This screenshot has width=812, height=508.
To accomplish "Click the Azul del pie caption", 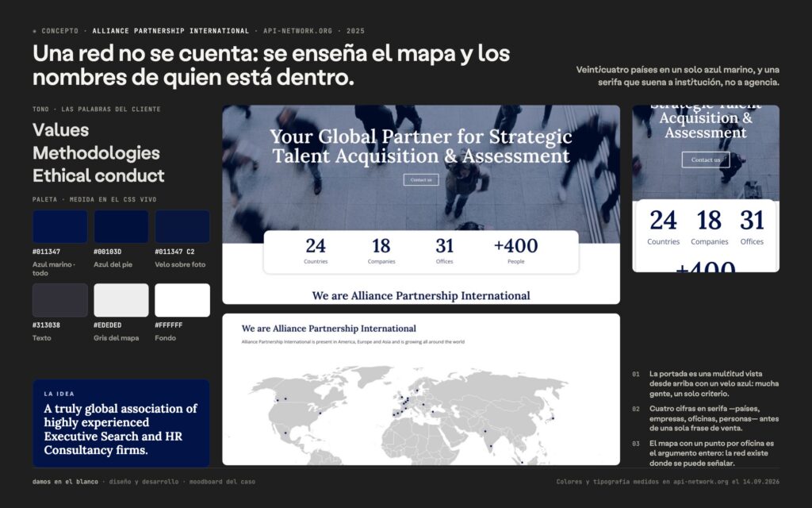I will point(113,264).
